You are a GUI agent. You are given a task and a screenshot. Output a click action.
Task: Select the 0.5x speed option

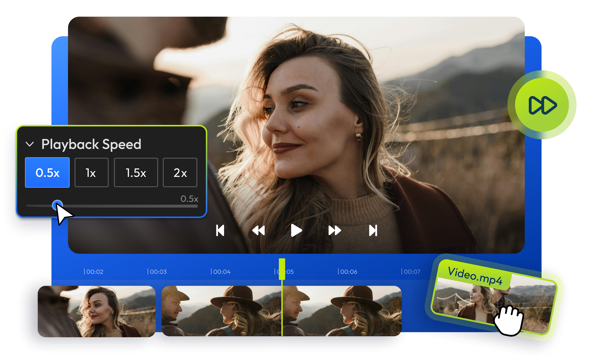coord(47,173)
